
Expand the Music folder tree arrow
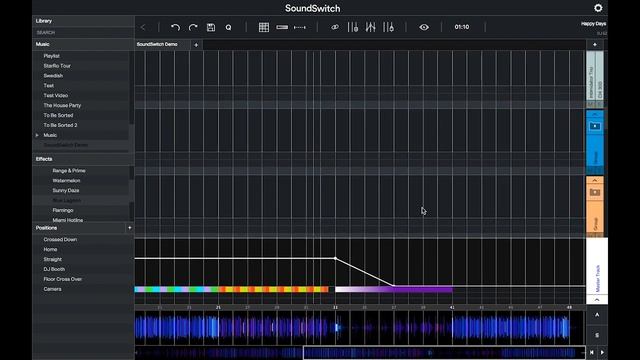pyautogui.click(x=37, y=135)
